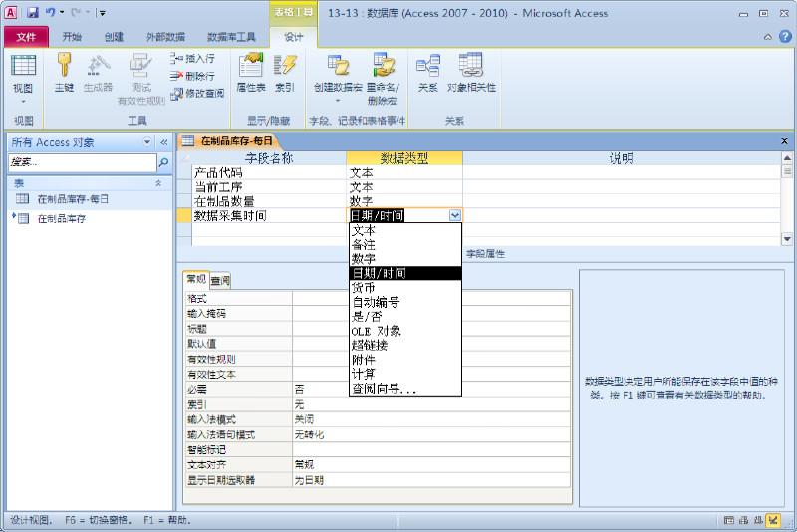Choose 备注 from data type list
The image size is (797, 532).
(405, 244)
